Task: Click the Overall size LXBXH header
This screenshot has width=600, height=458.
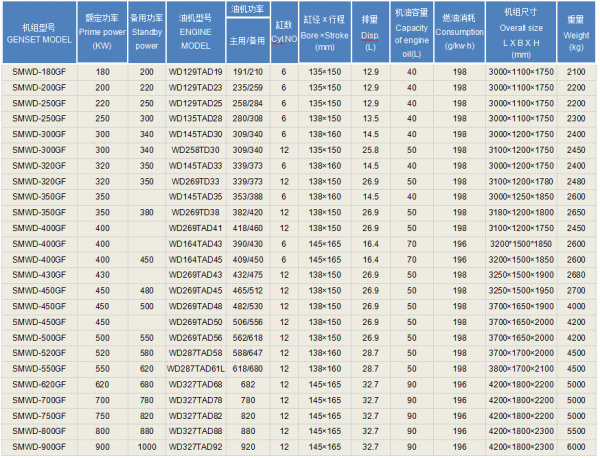Action: coord(521,32)
